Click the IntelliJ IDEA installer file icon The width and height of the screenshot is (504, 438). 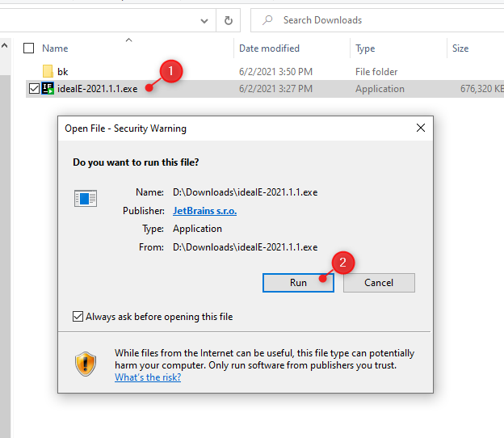[x=48, y=88]
